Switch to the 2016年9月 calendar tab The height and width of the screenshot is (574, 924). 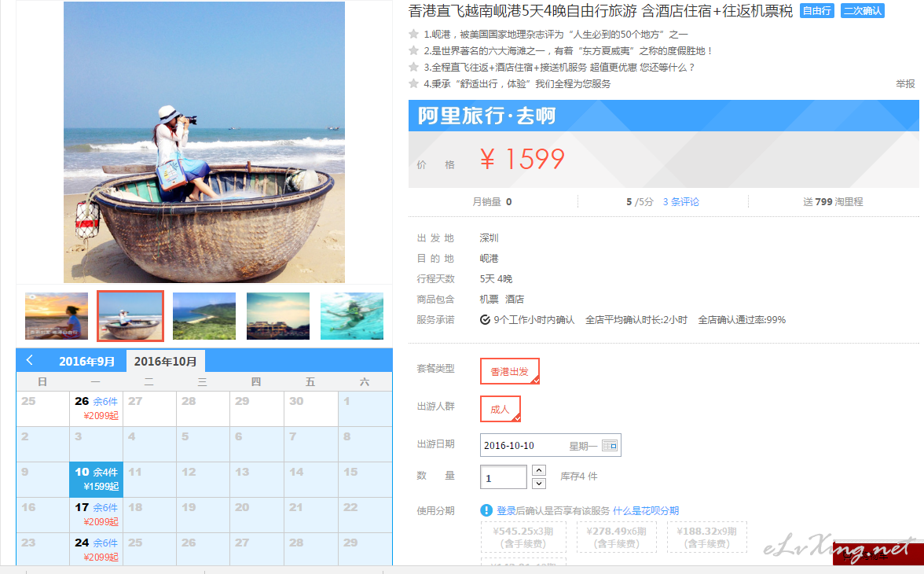(86, 361)
